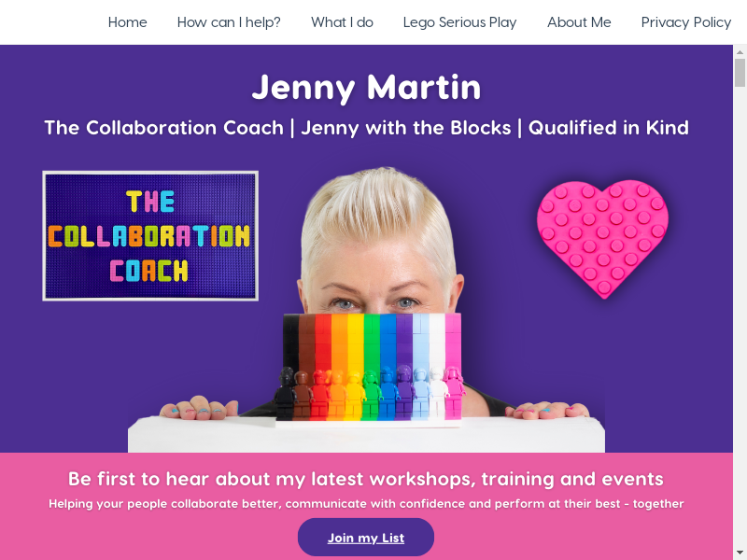Click the latest workshops announcement heading

click(x=366, y=479)
